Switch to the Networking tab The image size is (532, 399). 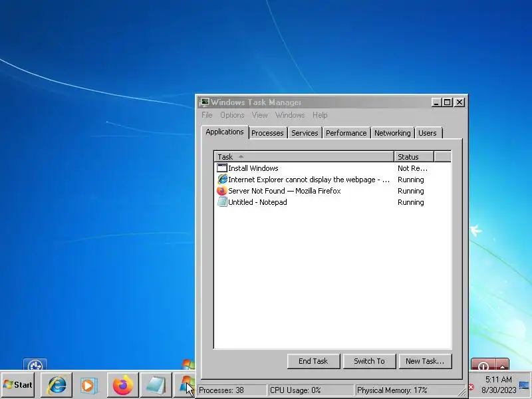tap(392, 133)
